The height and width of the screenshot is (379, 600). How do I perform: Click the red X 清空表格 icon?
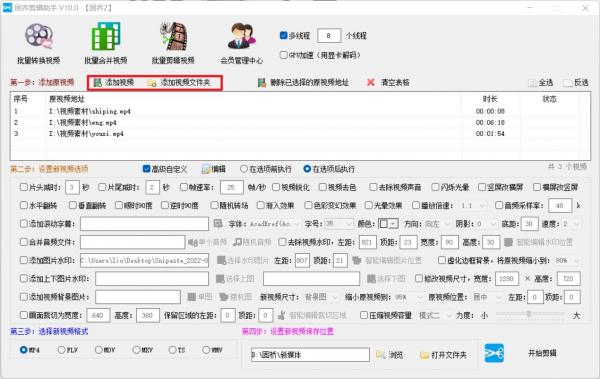tap(370, 82)
